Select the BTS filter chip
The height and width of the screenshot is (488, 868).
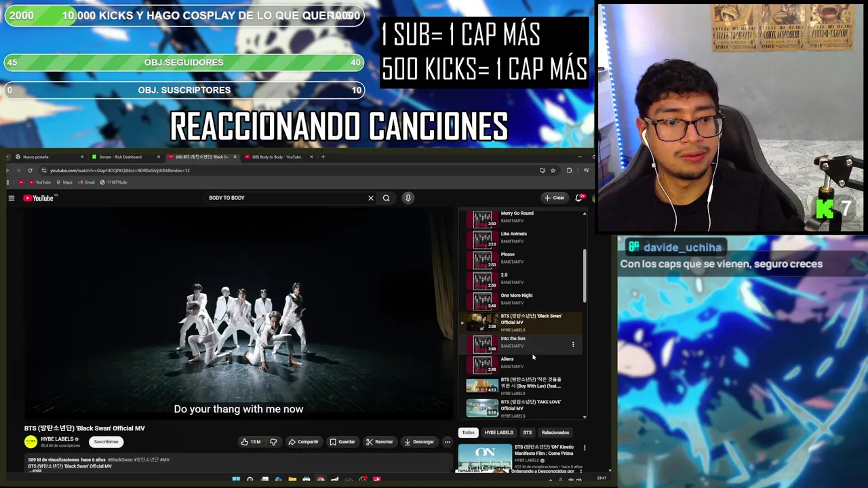528,432
